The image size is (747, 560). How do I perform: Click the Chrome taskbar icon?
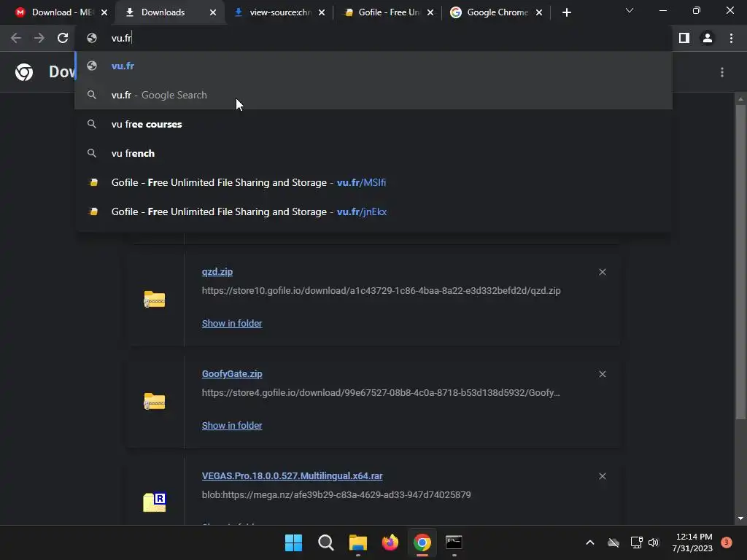point(422,542)
